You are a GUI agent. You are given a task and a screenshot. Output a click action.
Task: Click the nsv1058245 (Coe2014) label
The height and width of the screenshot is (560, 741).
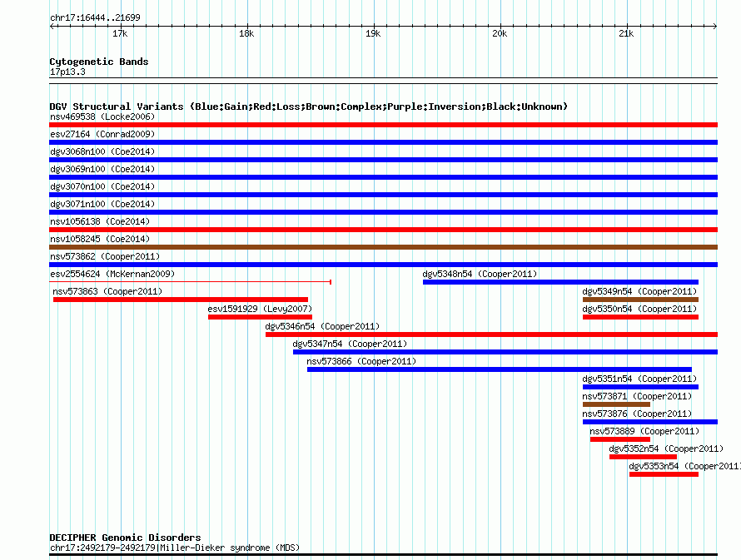[x=100, y=239]
